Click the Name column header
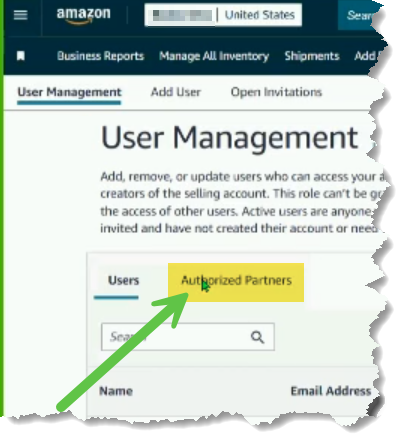The height and width of the screenshot is (435, 397). click(116, 391)
